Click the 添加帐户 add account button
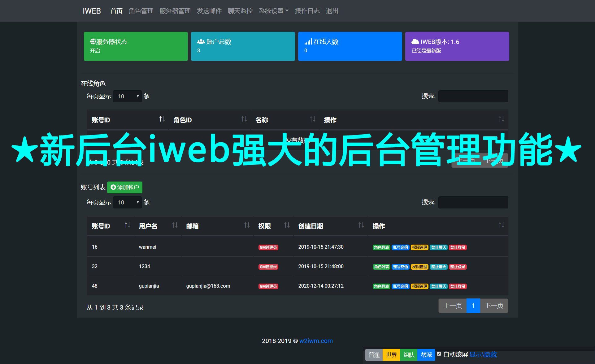595x364 pixels. 125,187
